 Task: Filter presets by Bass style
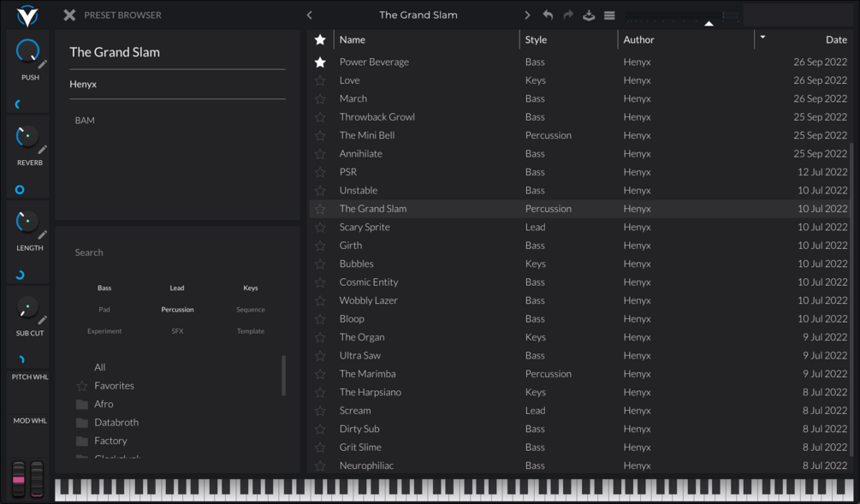(104, 288)
